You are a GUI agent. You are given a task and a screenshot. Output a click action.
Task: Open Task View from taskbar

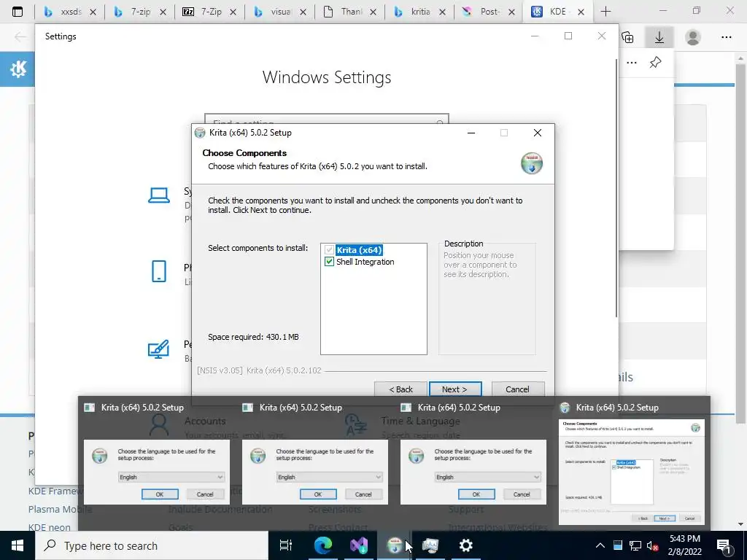coord(285,545)
